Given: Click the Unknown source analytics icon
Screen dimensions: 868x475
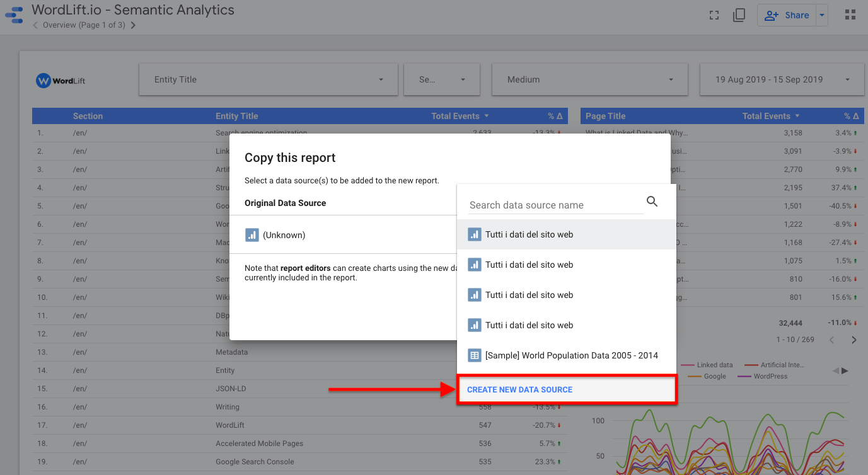Looking at the screenshot, I should coord(252,235).
